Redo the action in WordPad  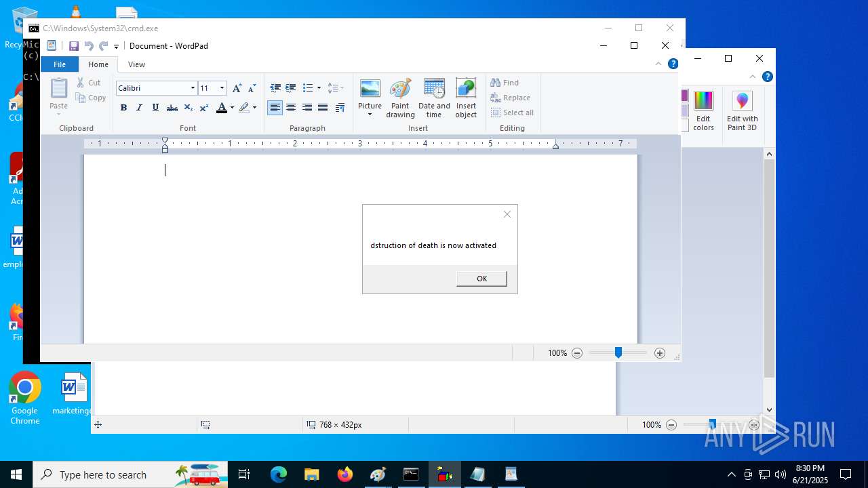pos(104,46)
